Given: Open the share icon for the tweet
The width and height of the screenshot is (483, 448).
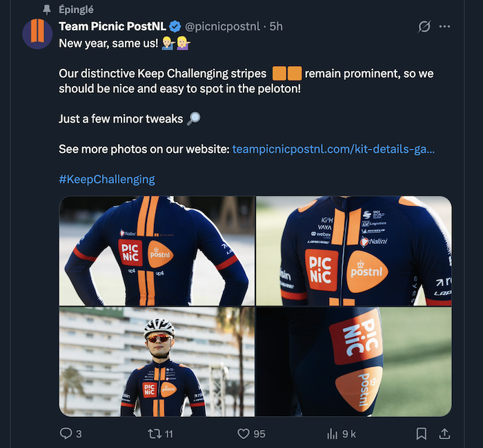Looking at the screenshot, I should click(445, 434).
